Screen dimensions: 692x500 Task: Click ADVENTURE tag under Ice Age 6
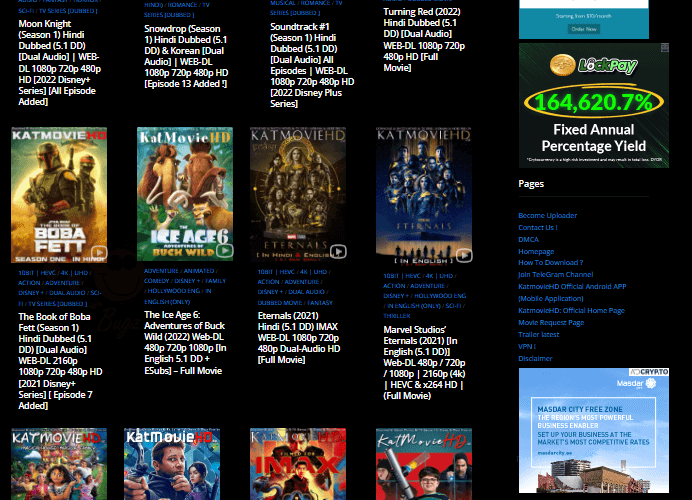[x=161, y=271]
